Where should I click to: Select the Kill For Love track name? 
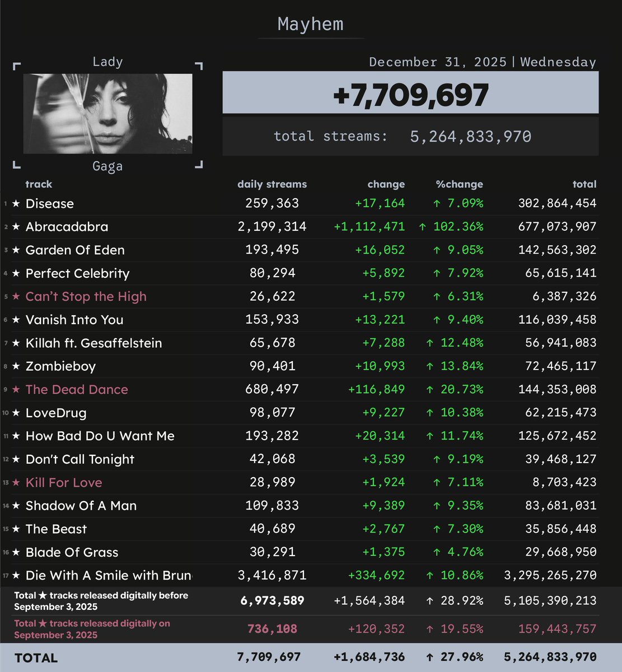point(64,483)
